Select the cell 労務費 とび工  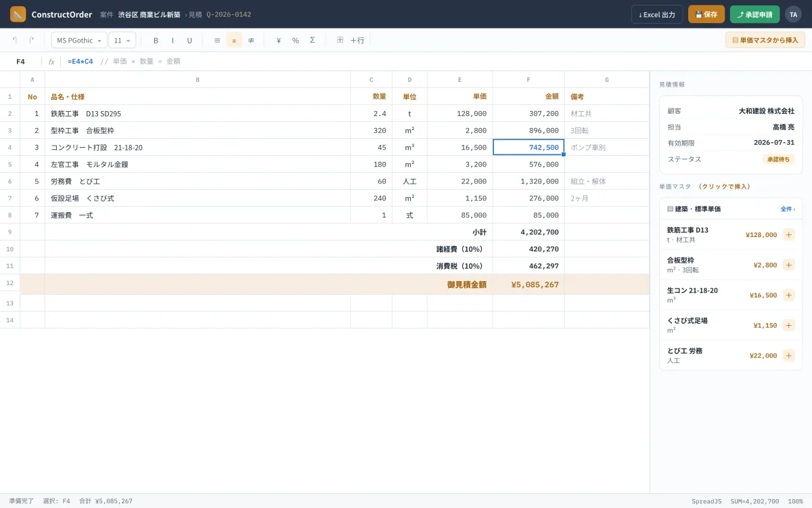[198, 181]
